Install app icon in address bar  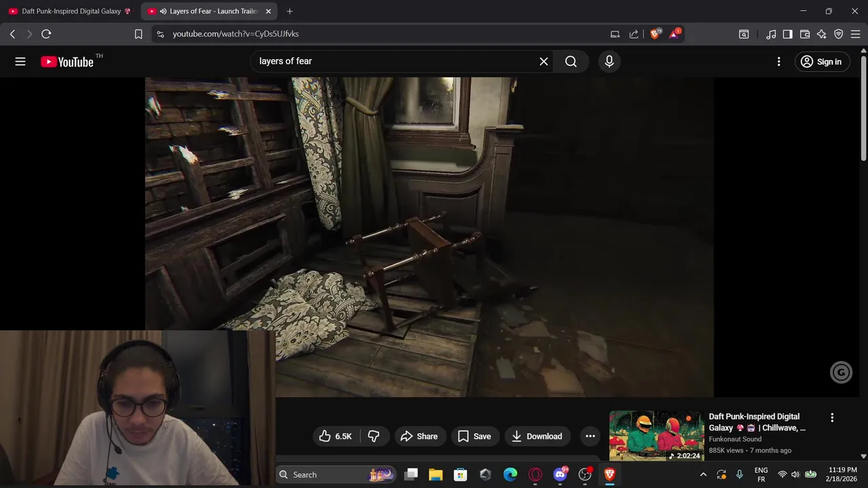click(615, 34)
